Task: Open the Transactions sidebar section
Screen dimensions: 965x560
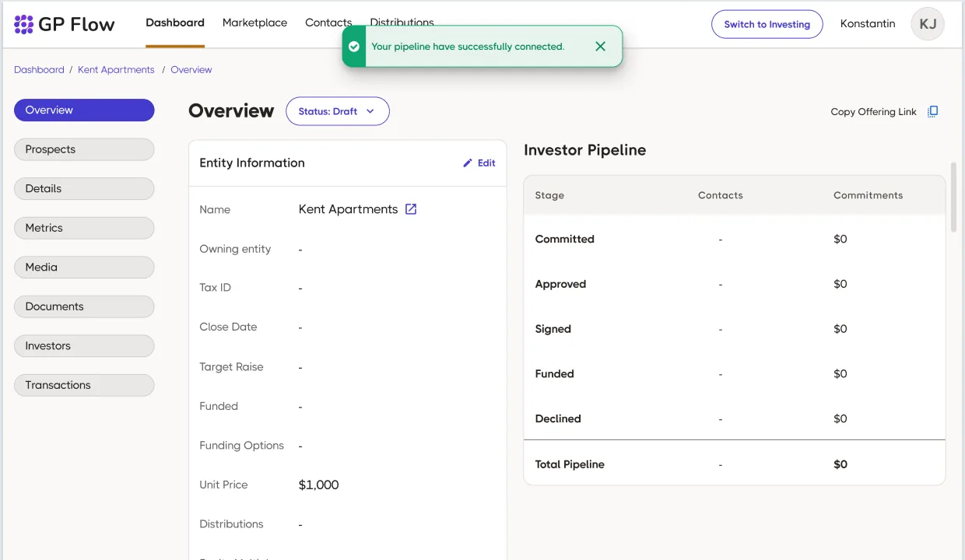Action: coord(84,385)
